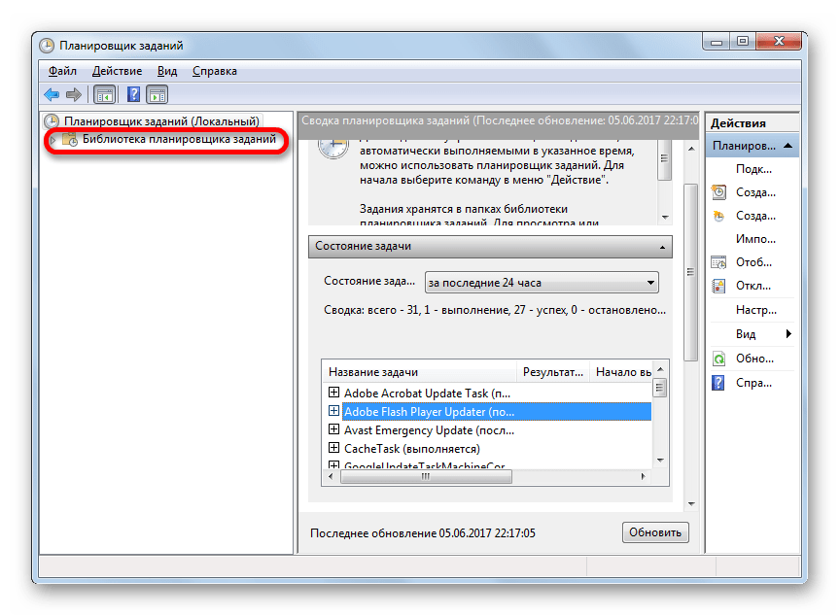Image resolution: width=840 pixels, height=616 pixels.
Task: Toggle the console tree pane toolbar icon
Action: click(104, 94)
